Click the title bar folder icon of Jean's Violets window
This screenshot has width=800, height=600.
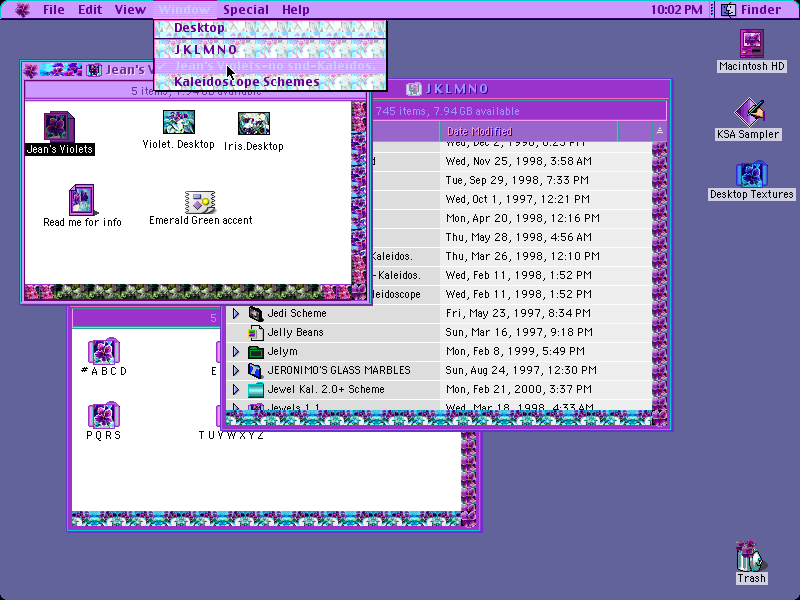pyautogui.click(x=93, y=70)
